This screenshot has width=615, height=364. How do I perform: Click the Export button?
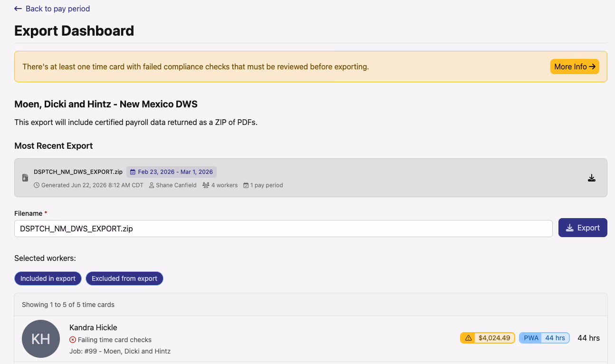pyautogui.click(x=583, y=228)
